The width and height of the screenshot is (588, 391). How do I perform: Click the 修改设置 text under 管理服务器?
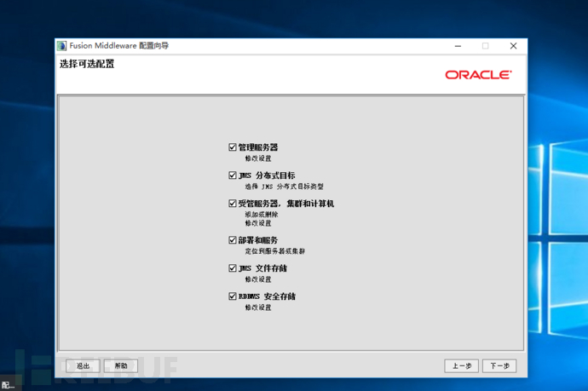258,158
